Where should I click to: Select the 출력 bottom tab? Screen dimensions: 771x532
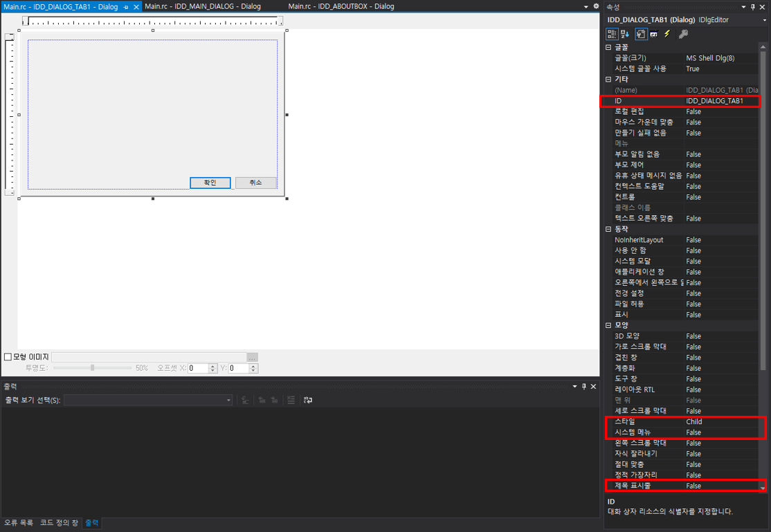(x=92, y=522)
